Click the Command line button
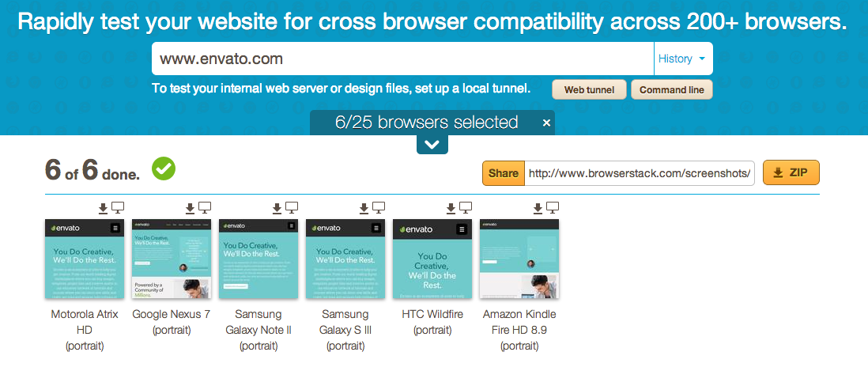This screenshot has width=868, height=371. coord(671,89)
